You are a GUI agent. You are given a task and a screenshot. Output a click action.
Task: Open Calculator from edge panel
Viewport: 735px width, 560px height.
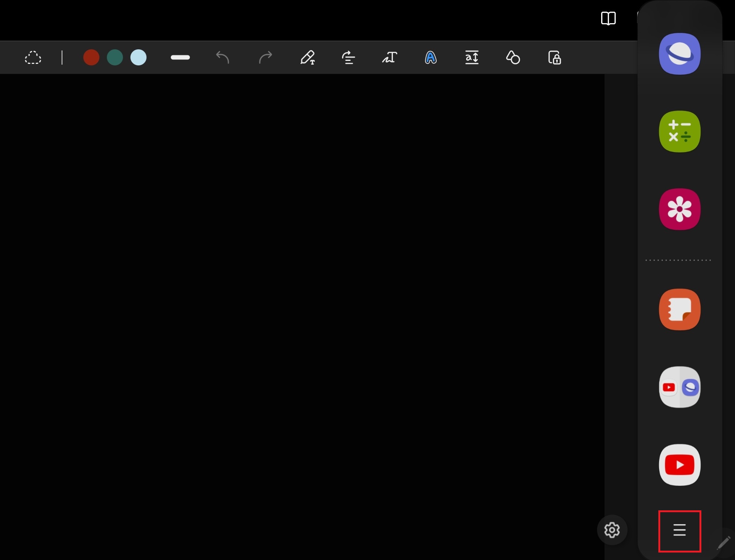[680, 132]
